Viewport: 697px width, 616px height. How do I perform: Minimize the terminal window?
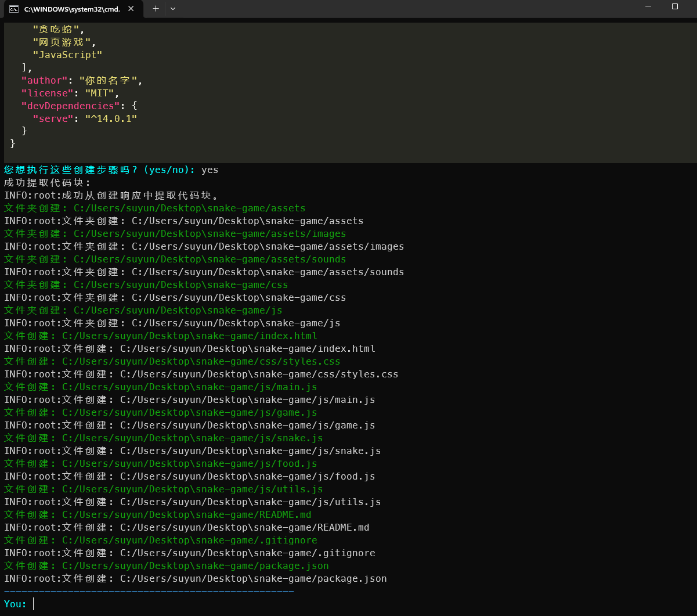click(x=648, y=7)
